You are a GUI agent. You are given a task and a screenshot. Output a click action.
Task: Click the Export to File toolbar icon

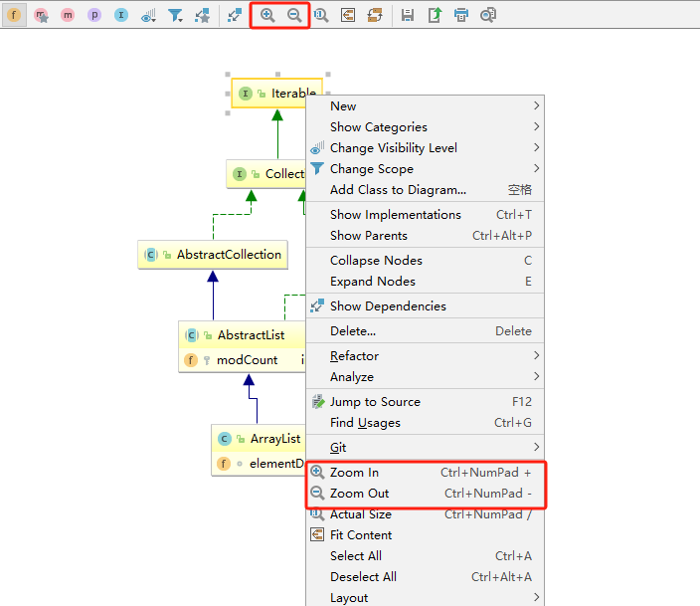tap(435, 15)
